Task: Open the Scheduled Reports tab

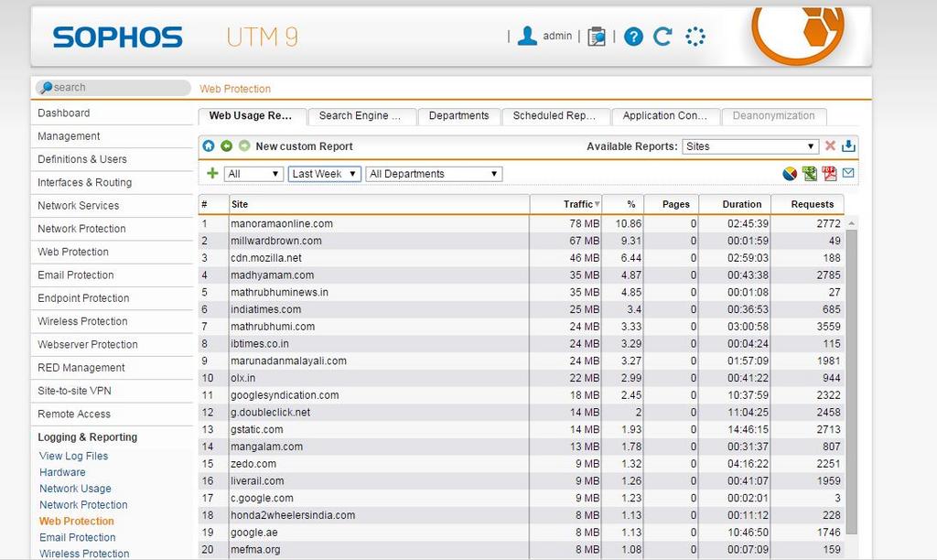Action: tap(555, 116)
